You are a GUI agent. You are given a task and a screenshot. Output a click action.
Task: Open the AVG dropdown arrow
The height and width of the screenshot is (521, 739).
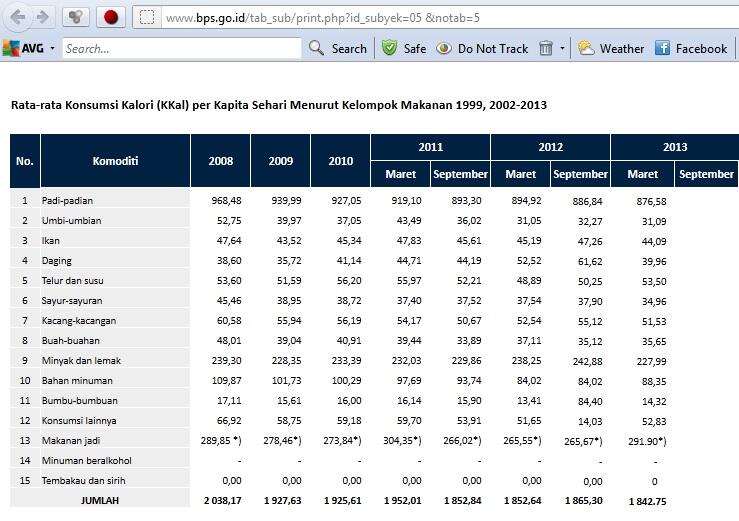[52, 49]
